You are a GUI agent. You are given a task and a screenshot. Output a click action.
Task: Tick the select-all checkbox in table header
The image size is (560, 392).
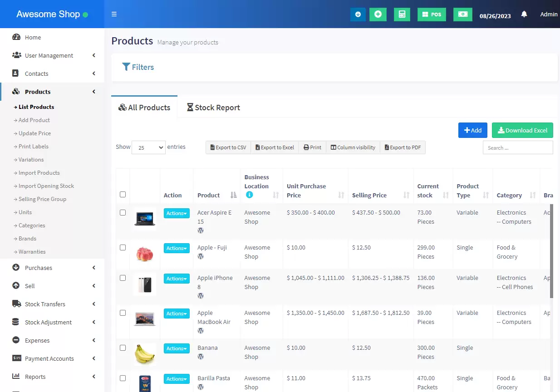123,194
